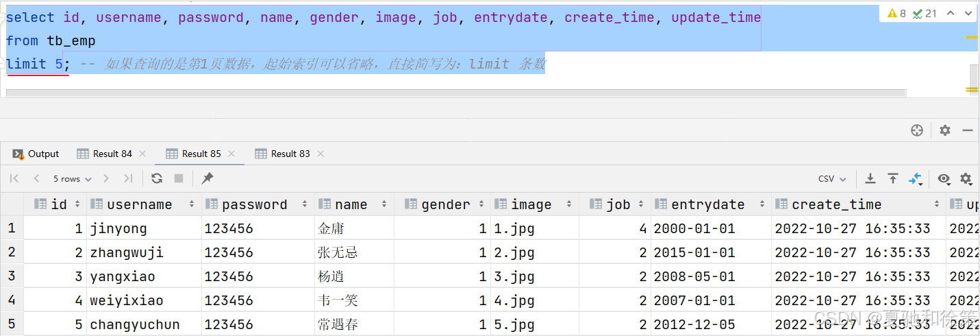Click 'tb_emp' in the SQL editor
Viewport: 980px width, 336px height.
point(71,41)
